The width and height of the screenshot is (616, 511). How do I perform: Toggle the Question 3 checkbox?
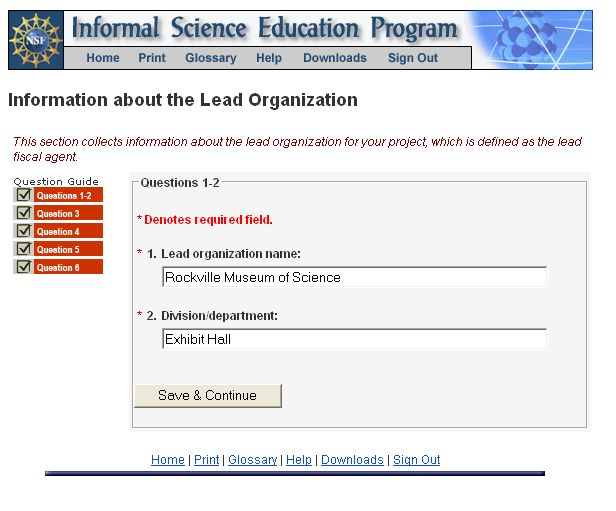23,213
